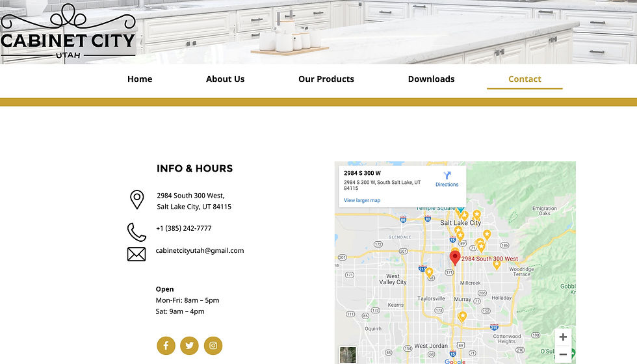Click the Millcreek map label
Viewport: 637px width, 364px height.
471,283
